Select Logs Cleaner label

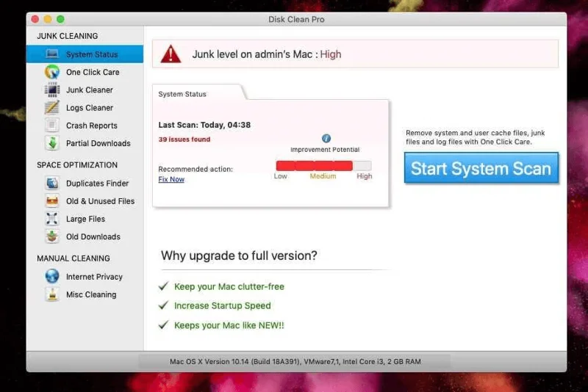[89, 108]
